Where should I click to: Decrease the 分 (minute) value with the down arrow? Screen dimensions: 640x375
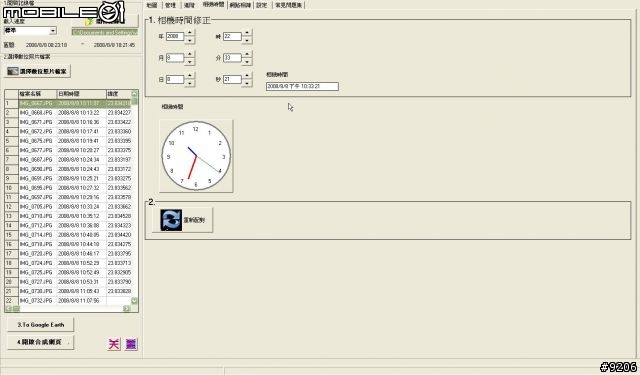(247, 62)
